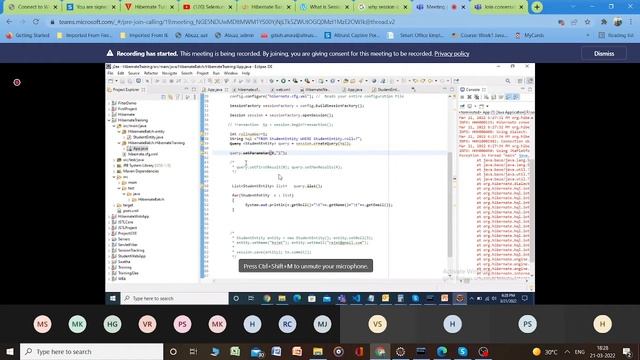This screenshot has height=360, width=640.
Task: Expand the FilterDemo project node
Action: (109, 103)
